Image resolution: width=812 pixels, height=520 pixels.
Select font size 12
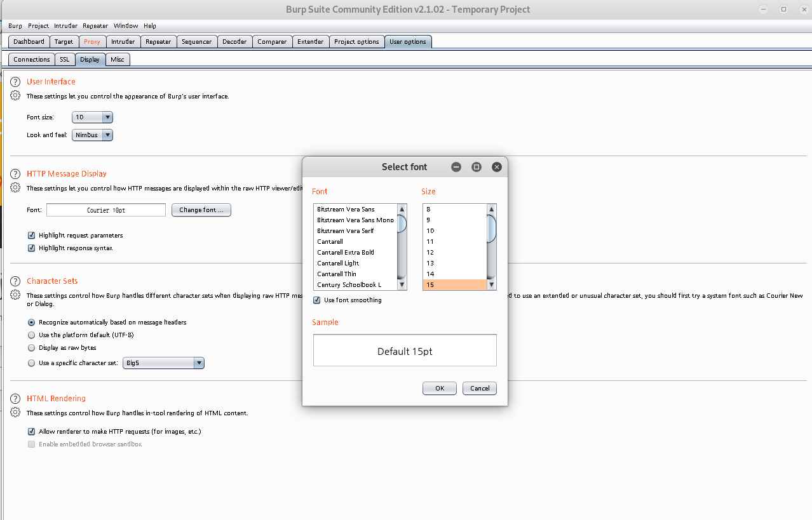coord(455,253)
